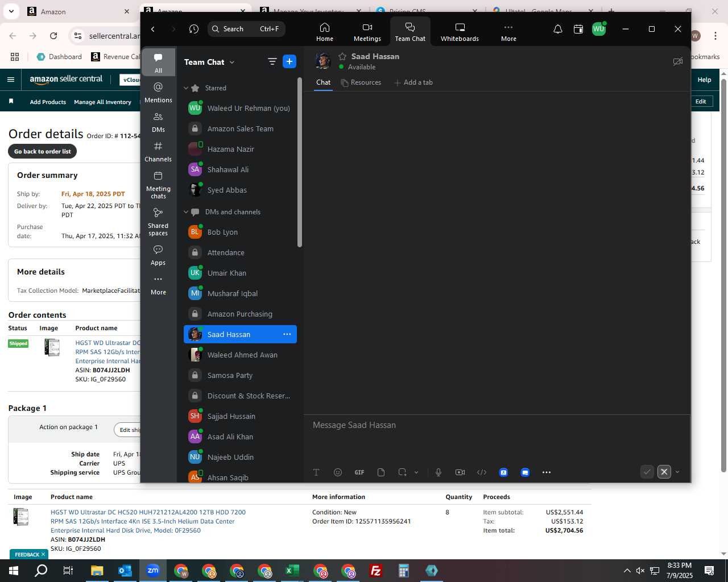Open chat with Hazama Nazir
This screenshot has height=582, width=728.
point(240,149)
